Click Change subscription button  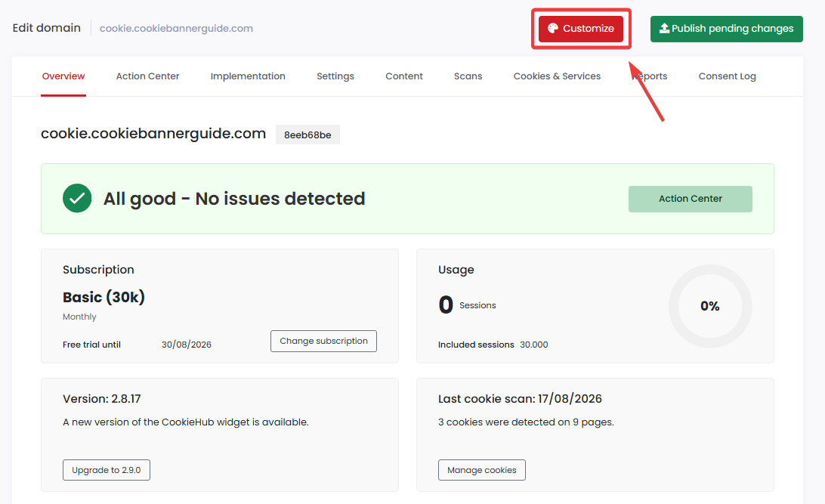[323, 341]
